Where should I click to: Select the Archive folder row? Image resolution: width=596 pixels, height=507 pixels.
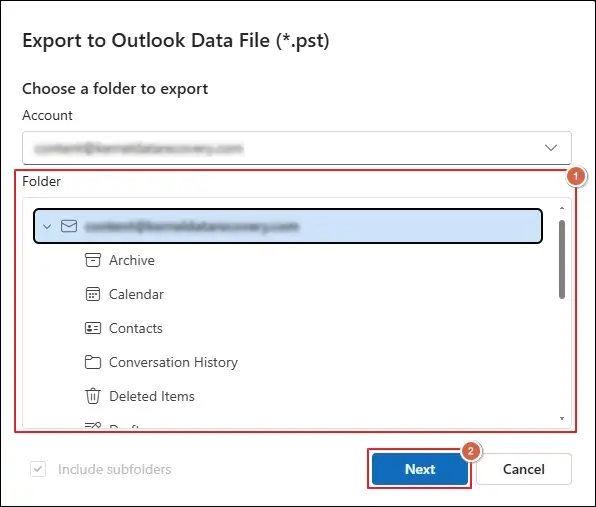click(288, 260)
